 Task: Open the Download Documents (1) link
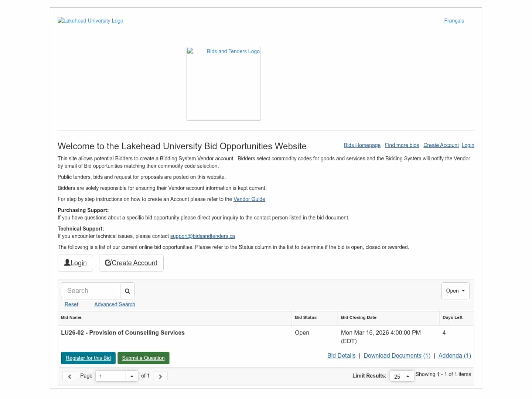tap(397, 355)
